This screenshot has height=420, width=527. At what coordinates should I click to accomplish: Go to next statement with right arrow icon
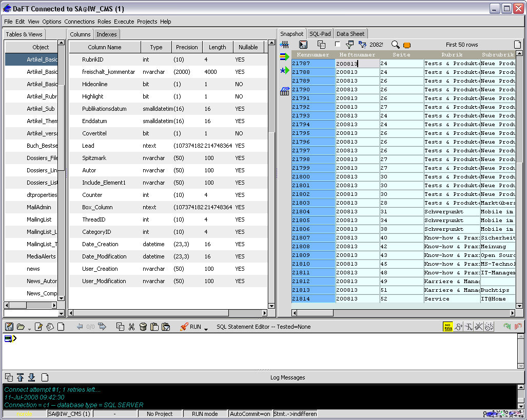102,327
